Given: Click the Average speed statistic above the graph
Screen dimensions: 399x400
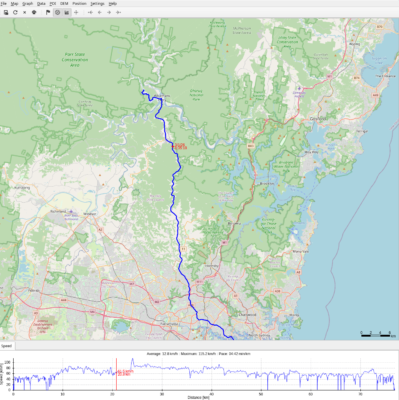Looking at the screenshot, I should click(x=162, y=353).
